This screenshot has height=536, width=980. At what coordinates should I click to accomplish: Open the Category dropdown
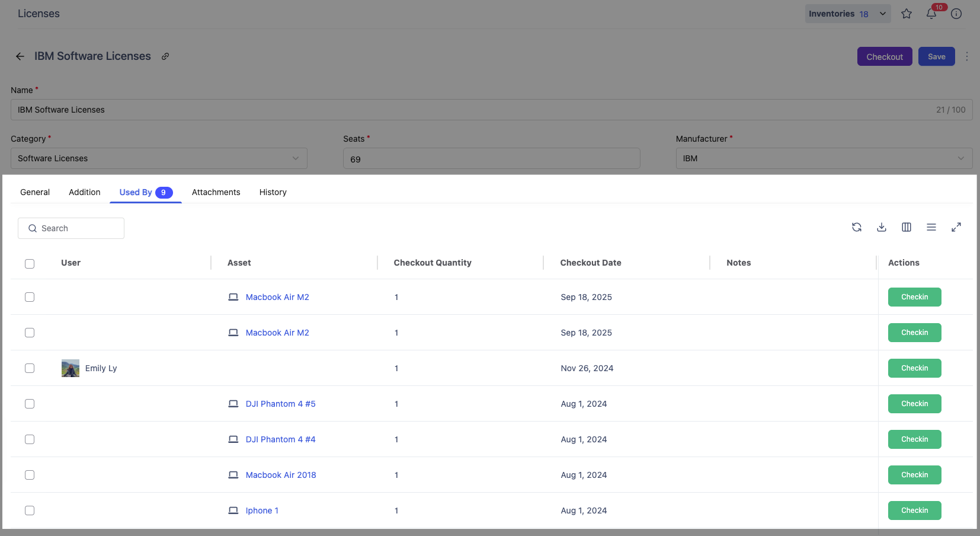159,158
